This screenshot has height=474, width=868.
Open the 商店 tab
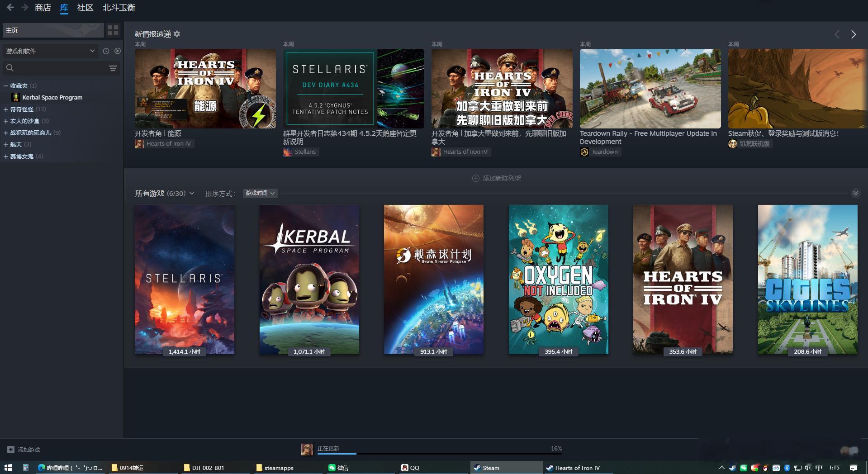tap(43, 8)
